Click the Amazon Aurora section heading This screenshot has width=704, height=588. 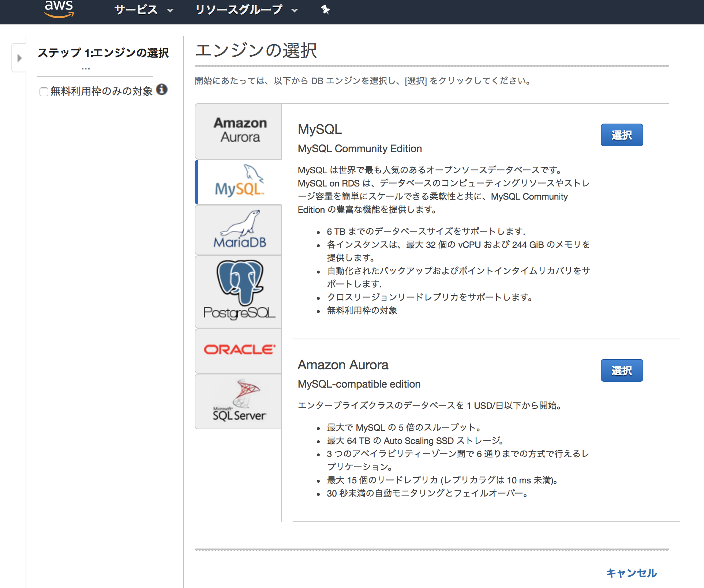point(343,365)
